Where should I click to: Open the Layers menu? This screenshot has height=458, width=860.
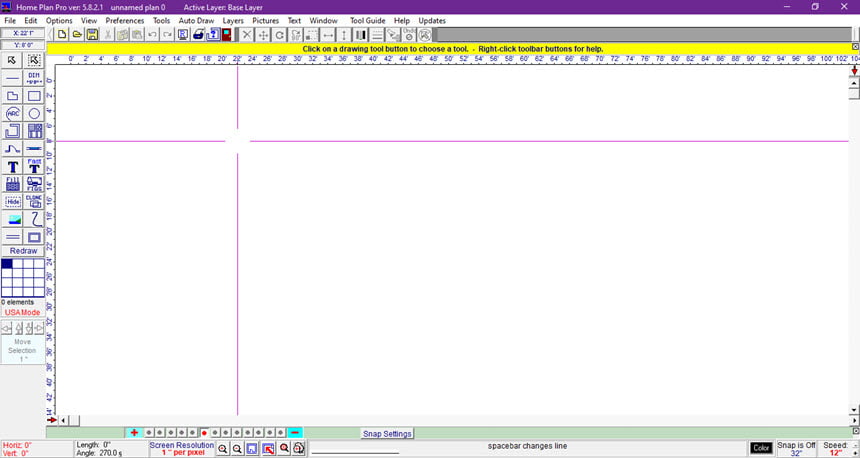(x=233, y=21)
